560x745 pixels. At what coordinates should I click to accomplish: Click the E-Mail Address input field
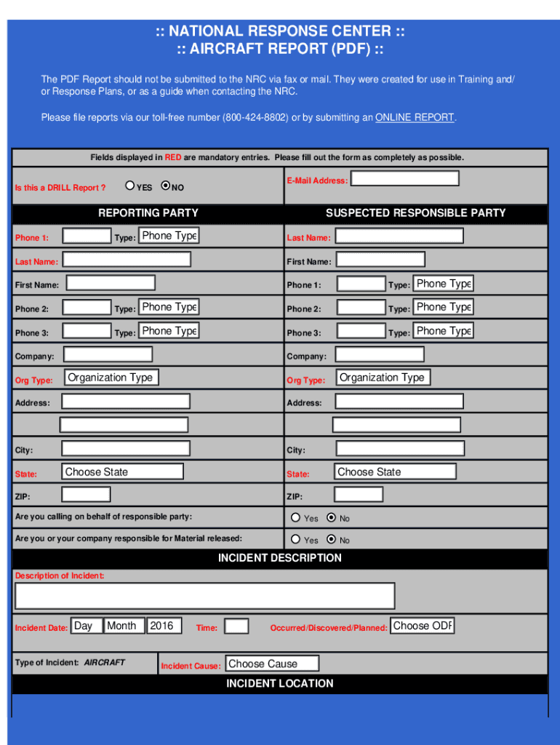point(405,179)
